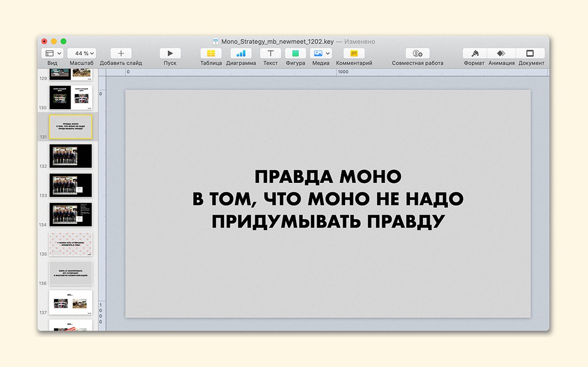Select slide 130 thumbnail
This screenshot has width=588, height=367.
coord(71,98)
